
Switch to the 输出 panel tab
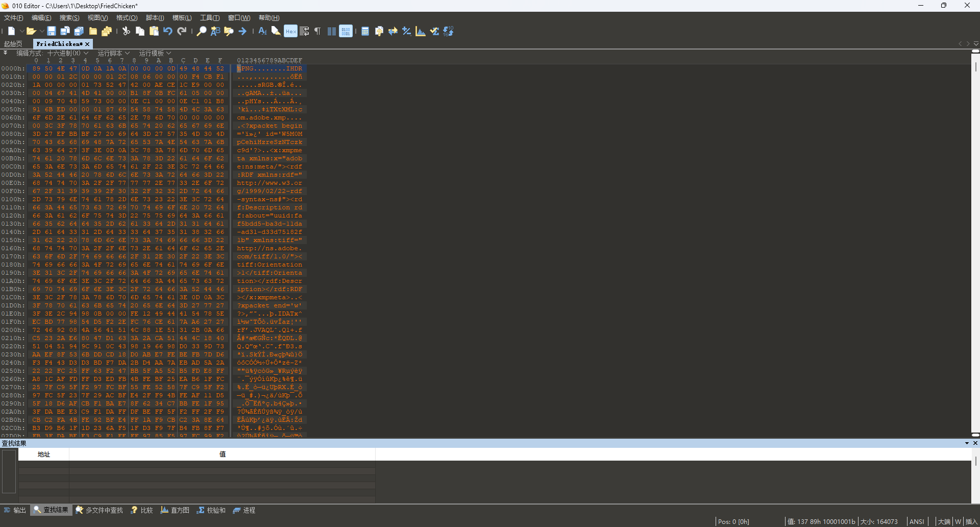click(15, 510)
